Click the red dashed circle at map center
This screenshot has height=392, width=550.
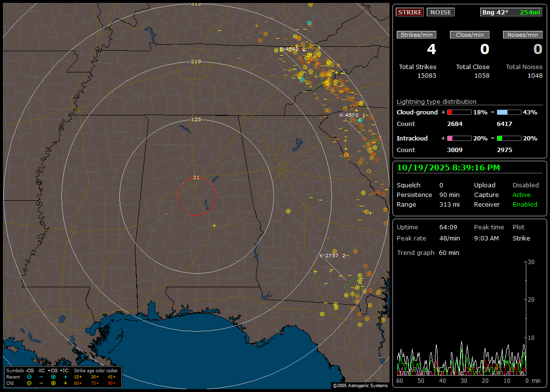pyautogui.click(x=196, y=196)
